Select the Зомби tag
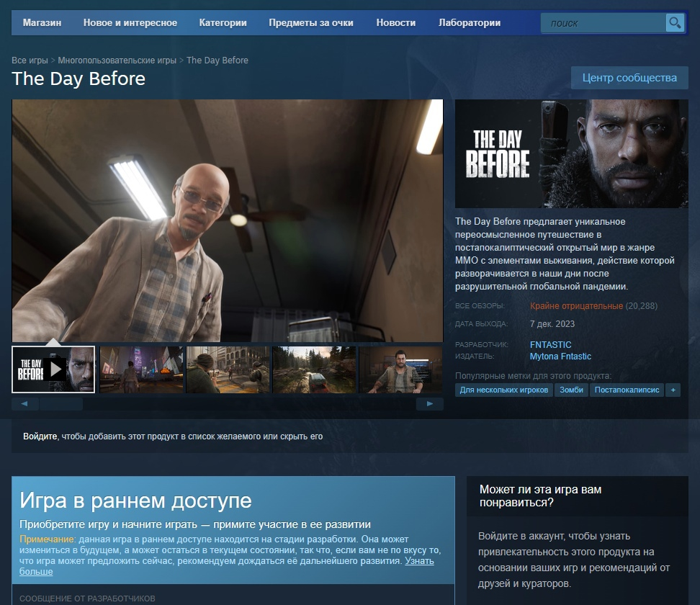The width and height of the screenshot is (700, 605). pyautogui.click(x=571, y=390)
